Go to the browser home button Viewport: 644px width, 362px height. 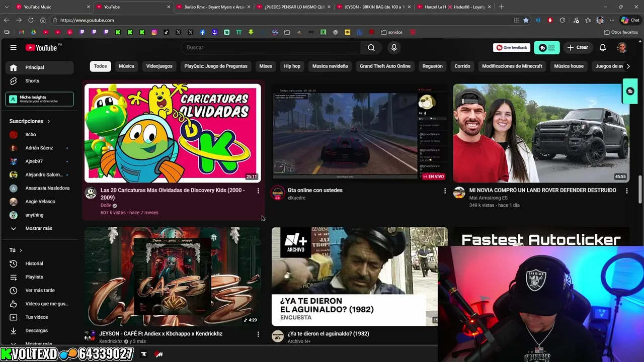click(x=43, y=20)
